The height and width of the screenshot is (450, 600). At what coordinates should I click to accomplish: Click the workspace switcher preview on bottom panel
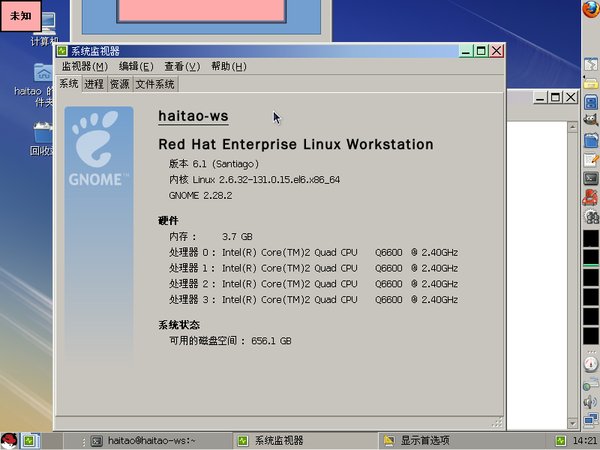click(x=30, y=441)
